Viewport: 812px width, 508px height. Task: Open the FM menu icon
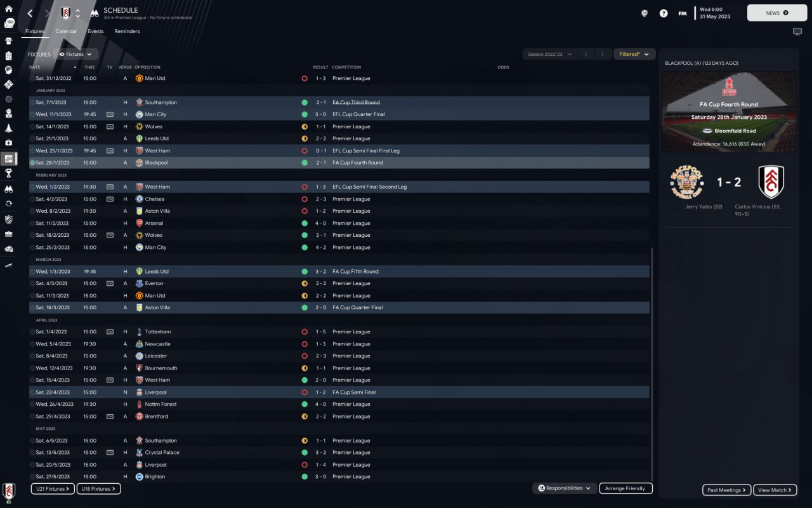(x=683, y=13)
